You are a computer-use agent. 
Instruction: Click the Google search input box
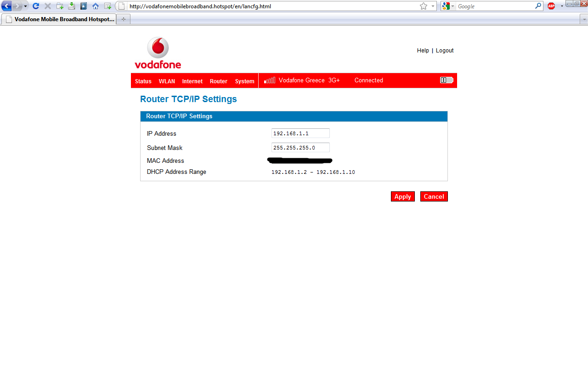coord(495,6)
